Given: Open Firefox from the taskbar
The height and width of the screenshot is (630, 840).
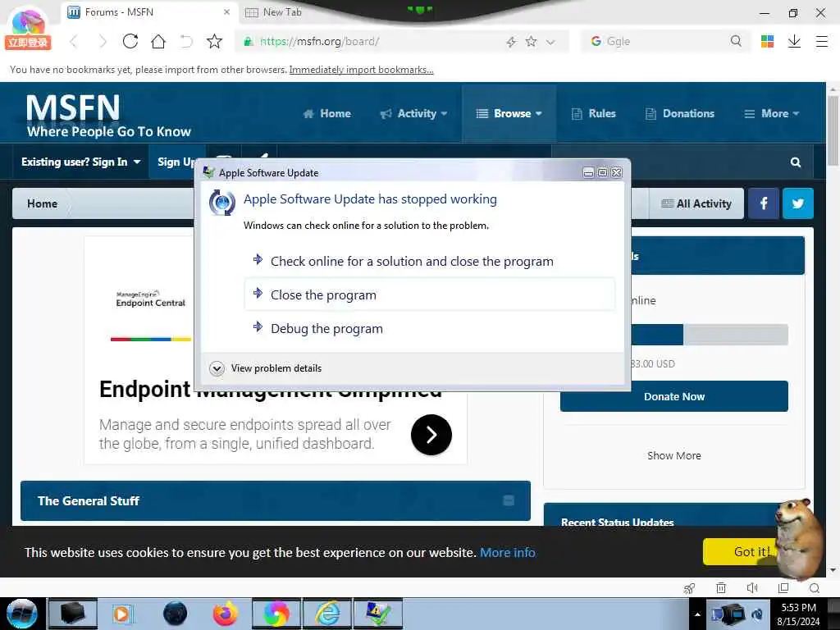Looking at the screenshot, I should [x=225, y=614].
